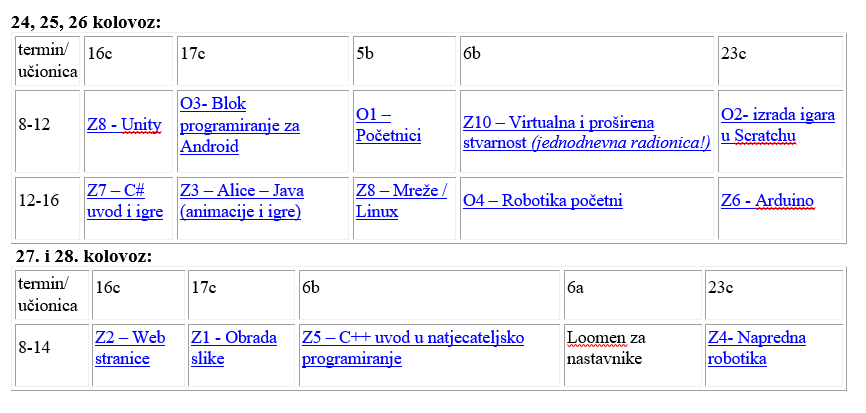Open O3- Blok programiranje za Android link

pos(240,125)
